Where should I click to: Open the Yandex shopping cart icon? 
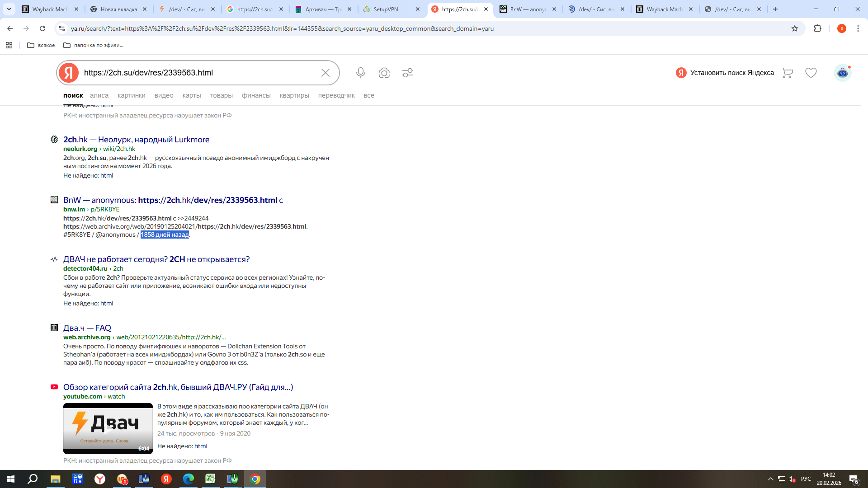787,73
